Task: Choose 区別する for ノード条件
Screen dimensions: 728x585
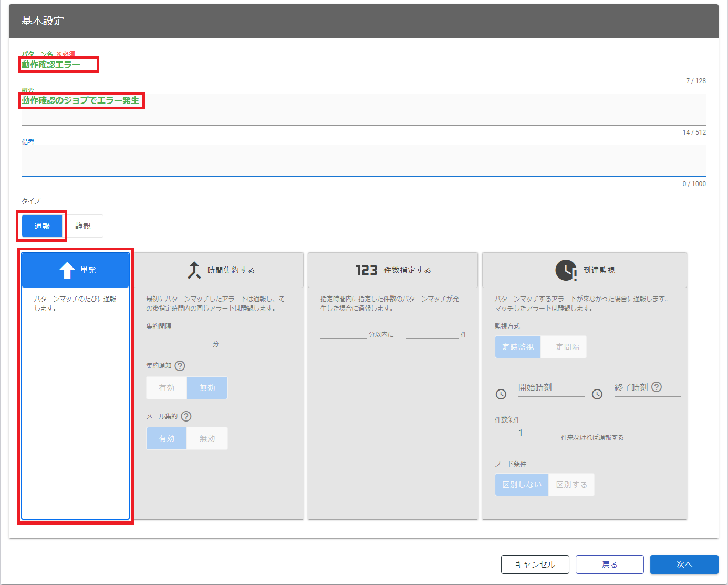Action: [x=571, y=485]
